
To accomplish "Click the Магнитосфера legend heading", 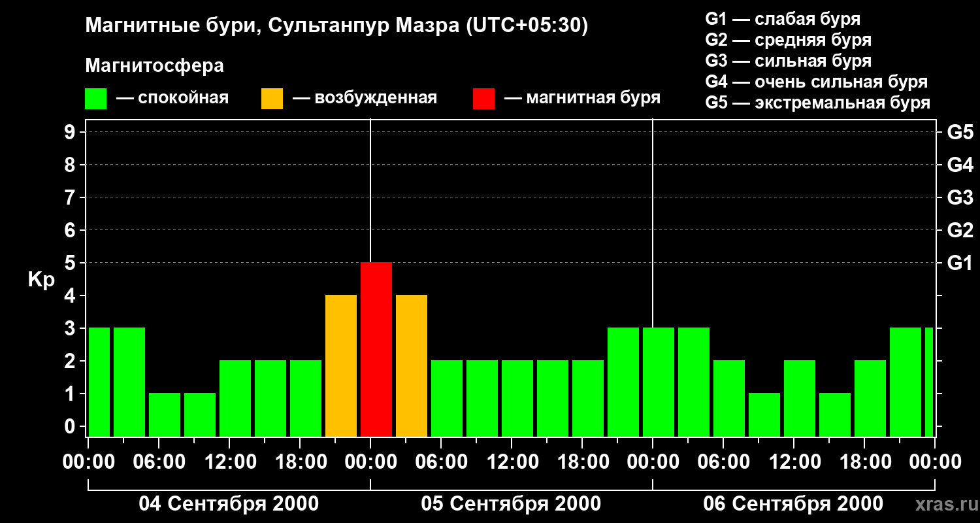I will pyautogui.click(x=155, y=66).
